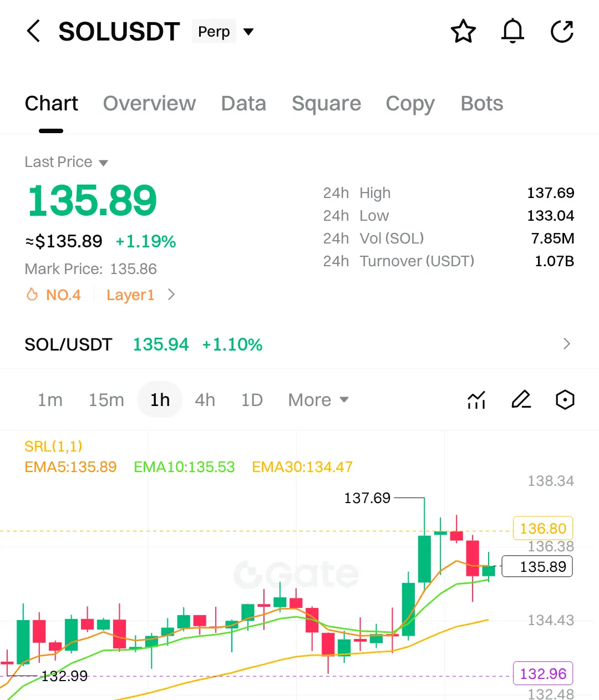Select the 1h timeframe

pyautogui.click(x=160, y=400)
